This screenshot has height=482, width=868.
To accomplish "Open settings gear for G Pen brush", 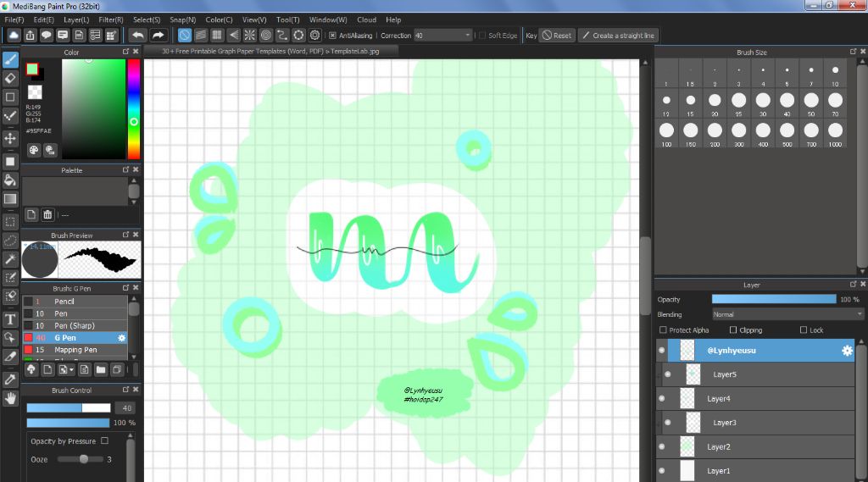I will [x=122, y=337].
